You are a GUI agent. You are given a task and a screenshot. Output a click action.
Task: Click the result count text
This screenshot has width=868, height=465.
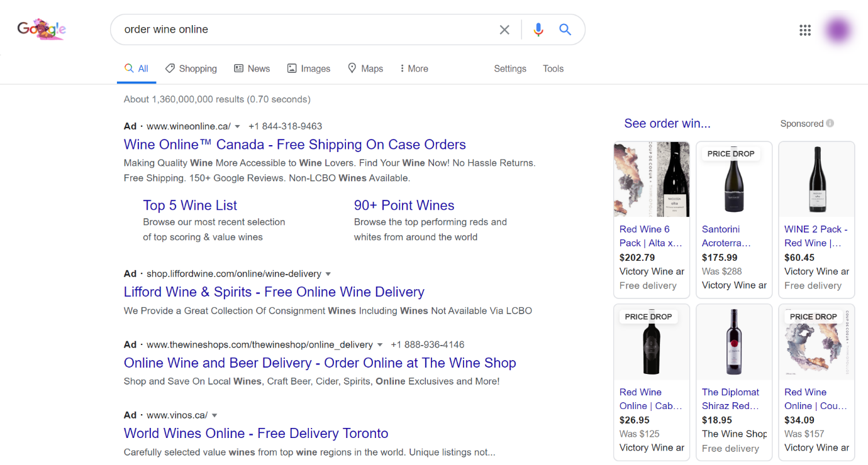pyautogui.click(x=217, y=99)
